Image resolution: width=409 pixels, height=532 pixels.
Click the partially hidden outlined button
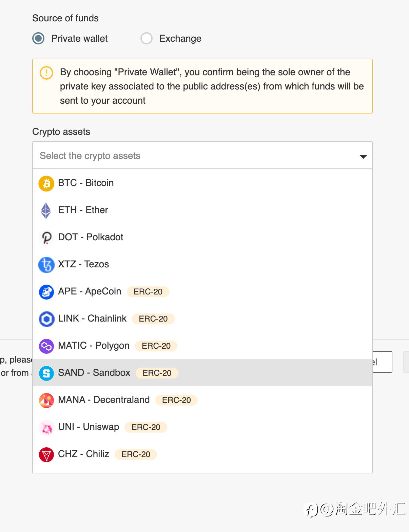(x=383, y=362)
